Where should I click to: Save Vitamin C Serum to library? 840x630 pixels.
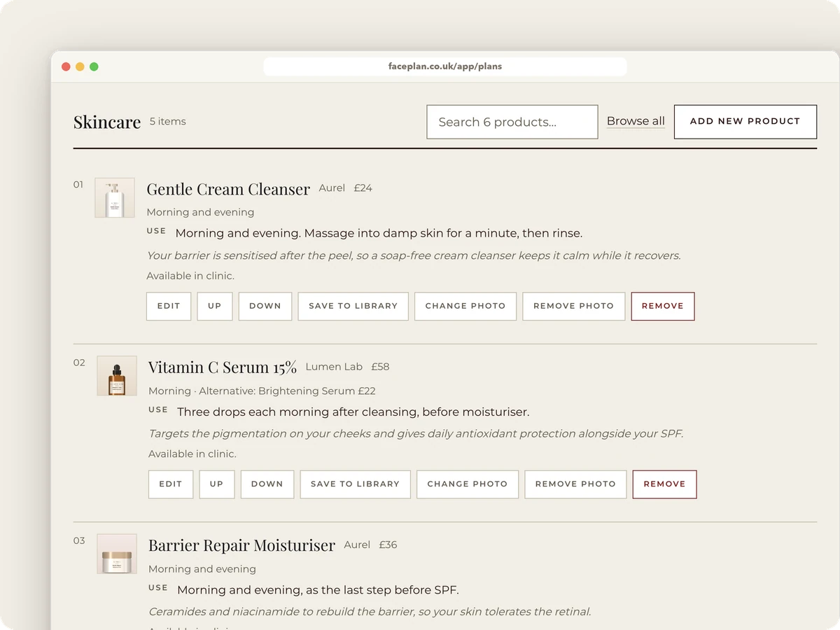(x=356, y=484)
